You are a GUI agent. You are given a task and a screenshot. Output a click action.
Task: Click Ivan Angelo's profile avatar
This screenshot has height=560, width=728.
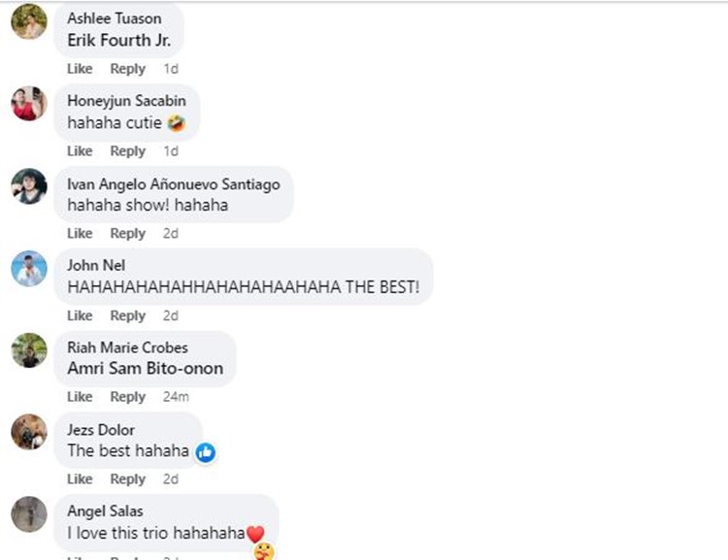click(x=29, y=185)
